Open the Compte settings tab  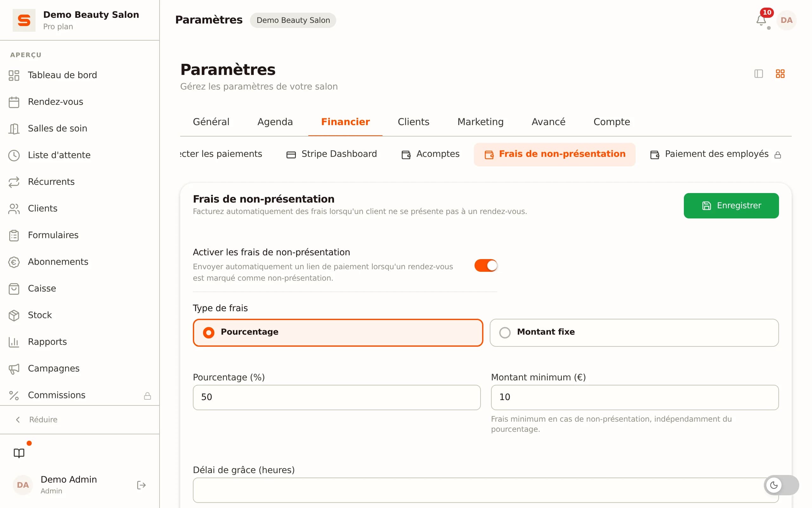point(612,122)
